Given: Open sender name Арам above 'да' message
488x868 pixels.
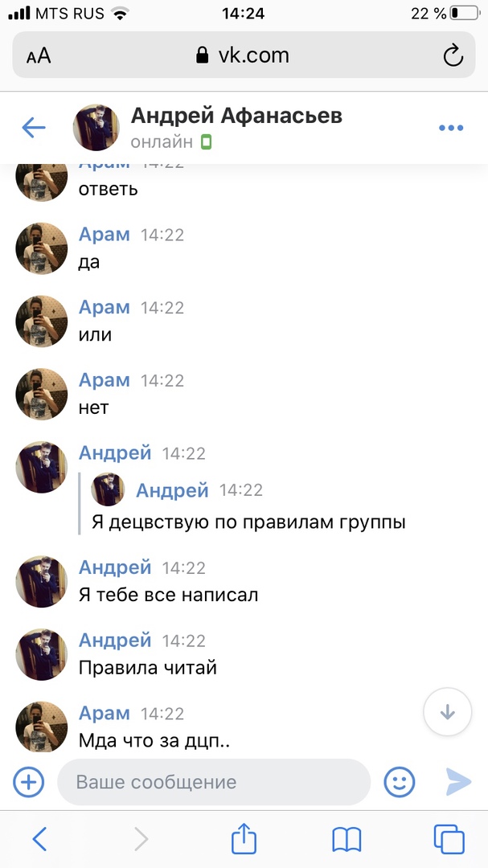Looking at the screenshot, I should click(x=105, y=234).
